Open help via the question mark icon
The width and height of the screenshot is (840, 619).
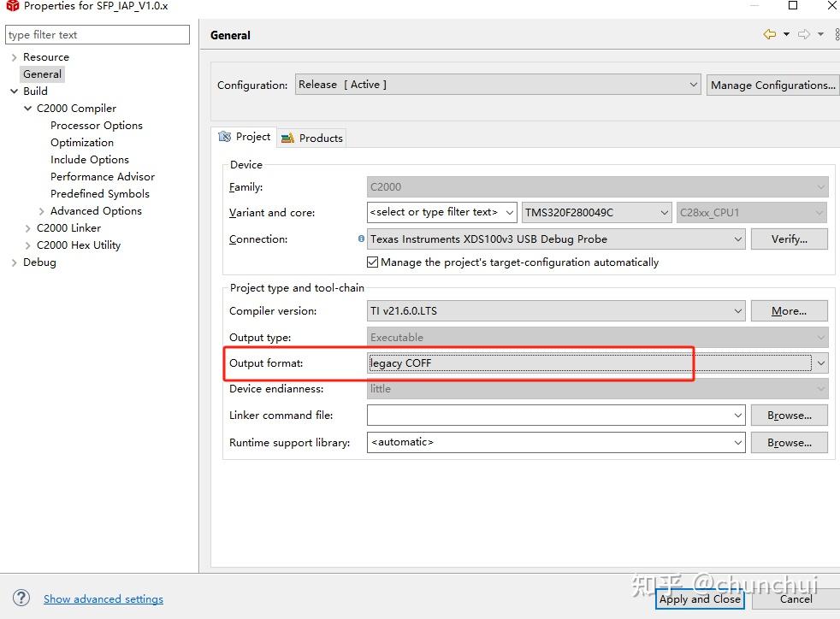(21, 598)
